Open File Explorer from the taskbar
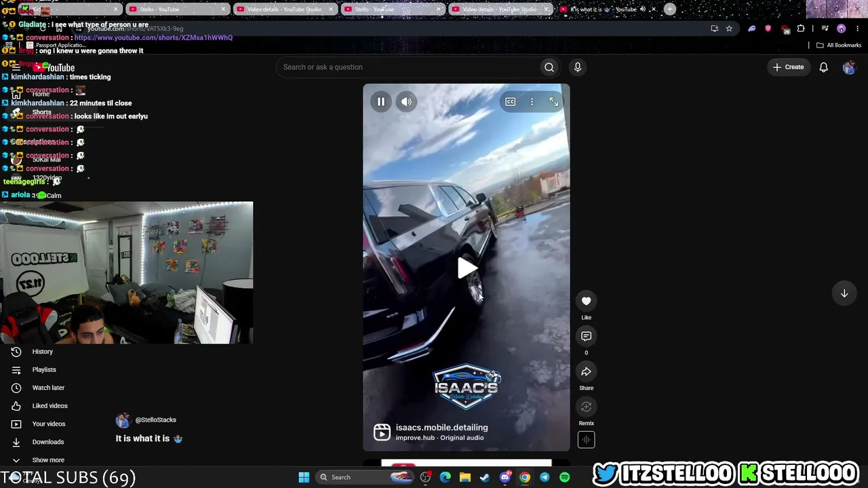Screen dimensions: 868x488 [465, 477]
